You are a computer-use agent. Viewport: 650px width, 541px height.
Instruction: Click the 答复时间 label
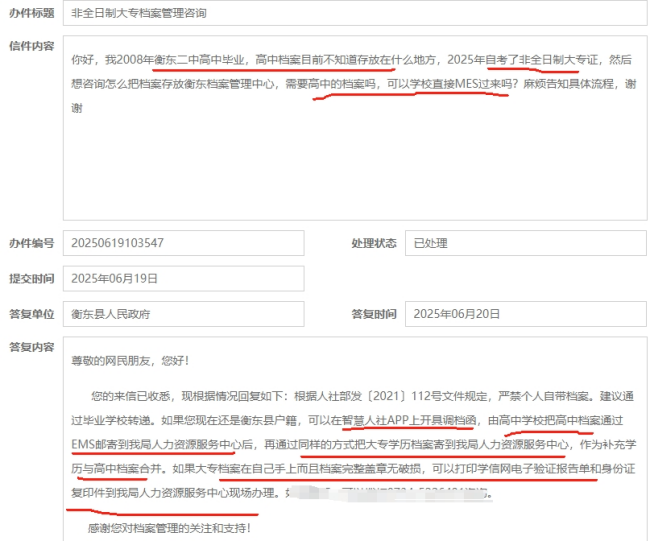374,314
